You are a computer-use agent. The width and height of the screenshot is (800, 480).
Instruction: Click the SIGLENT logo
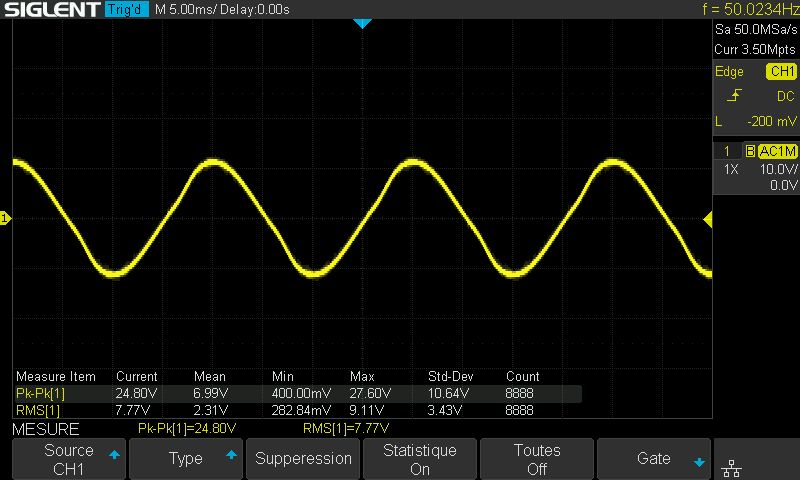52,9
